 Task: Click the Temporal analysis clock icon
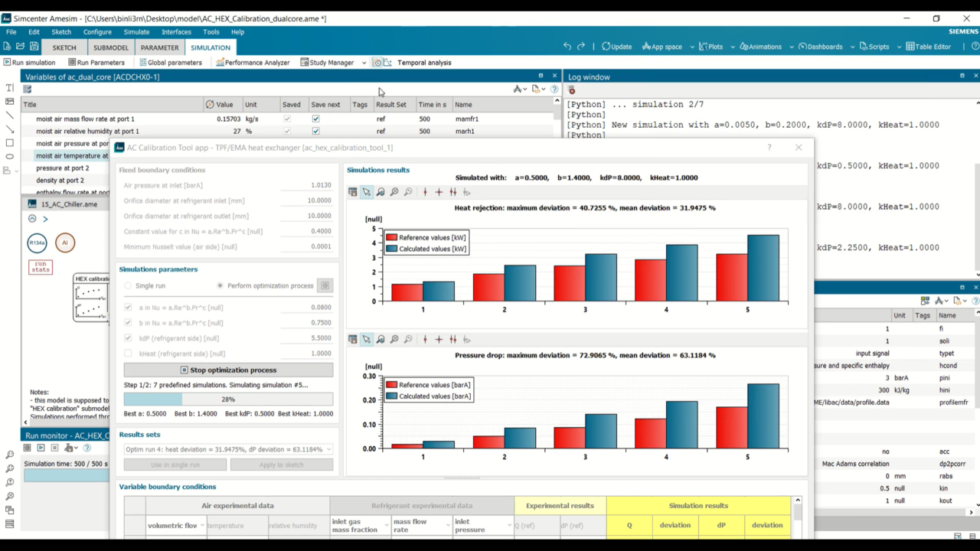click(377, 63)
